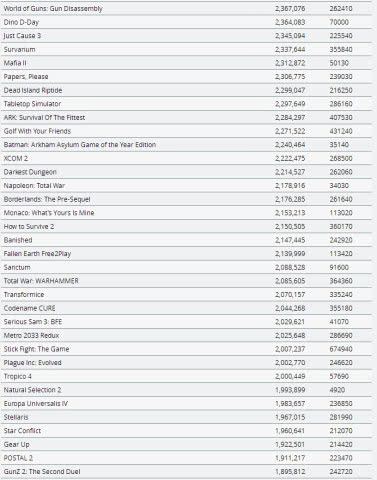
Task: Open the Dead Island Riptide link
Action: tap(33, 90)
